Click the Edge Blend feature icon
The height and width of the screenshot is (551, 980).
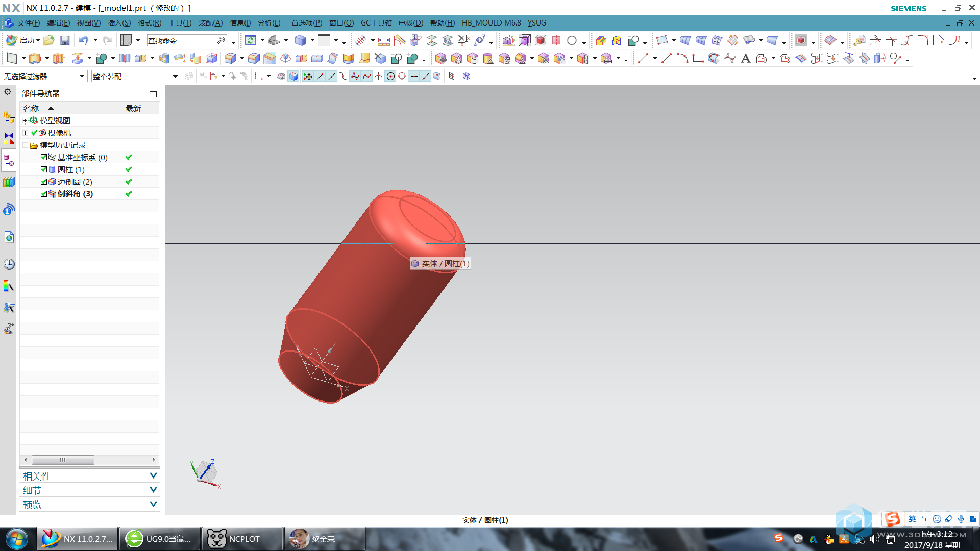[x=254, y=59]
